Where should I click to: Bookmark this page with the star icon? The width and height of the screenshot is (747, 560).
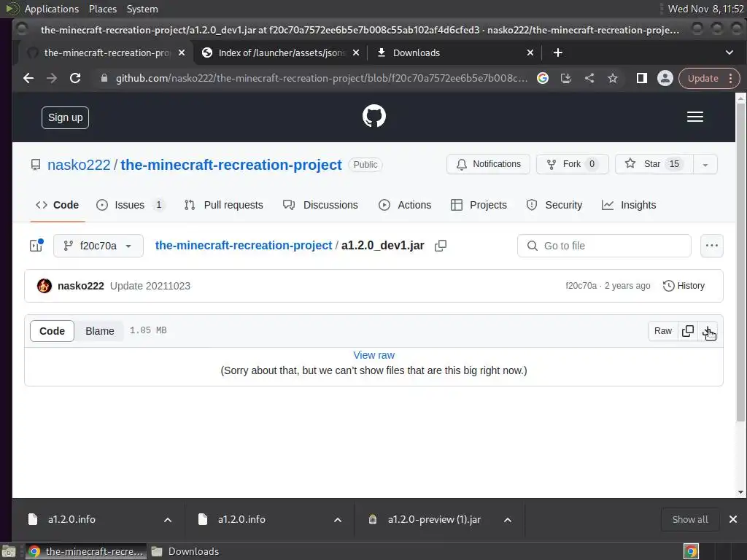click(613, 78)
